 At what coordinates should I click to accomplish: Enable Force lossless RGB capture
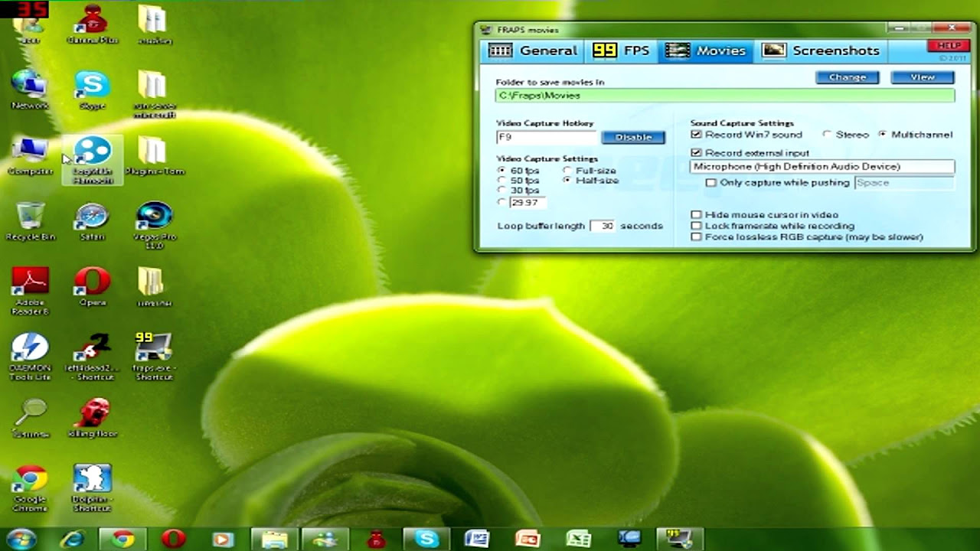point(696,237)
